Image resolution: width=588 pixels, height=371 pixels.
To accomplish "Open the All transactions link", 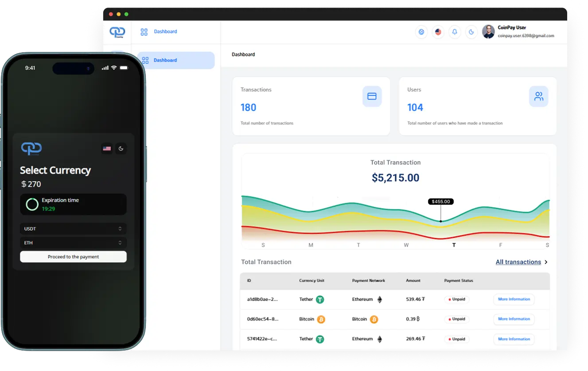I will [518, 262].
